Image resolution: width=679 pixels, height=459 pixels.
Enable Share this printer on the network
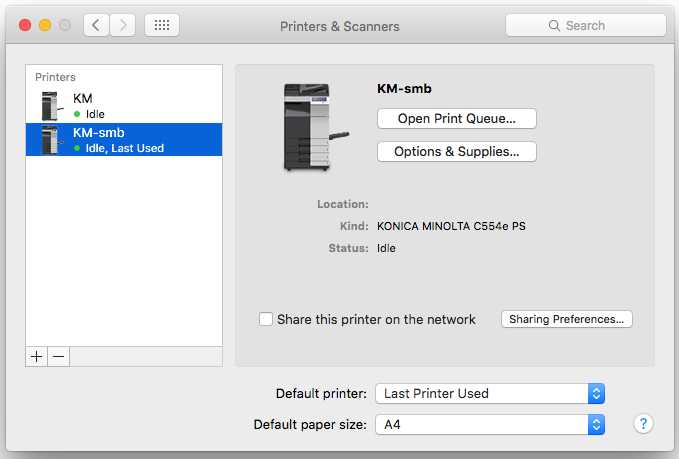(x=266, y=319)
